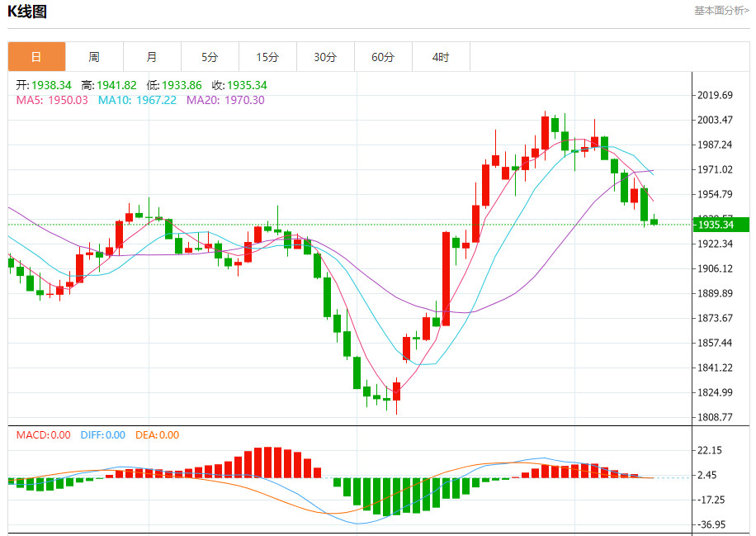Click the MA5 1950.03 indicator label
The width and height of the screenshot is (756, 536).
click(x=52, y=100)
